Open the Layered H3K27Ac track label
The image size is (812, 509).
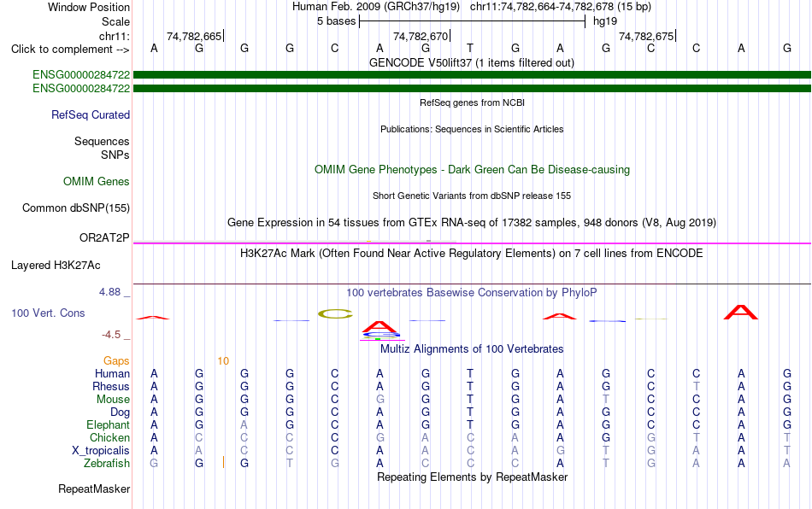pyautogui.click(x=56, y=266)
